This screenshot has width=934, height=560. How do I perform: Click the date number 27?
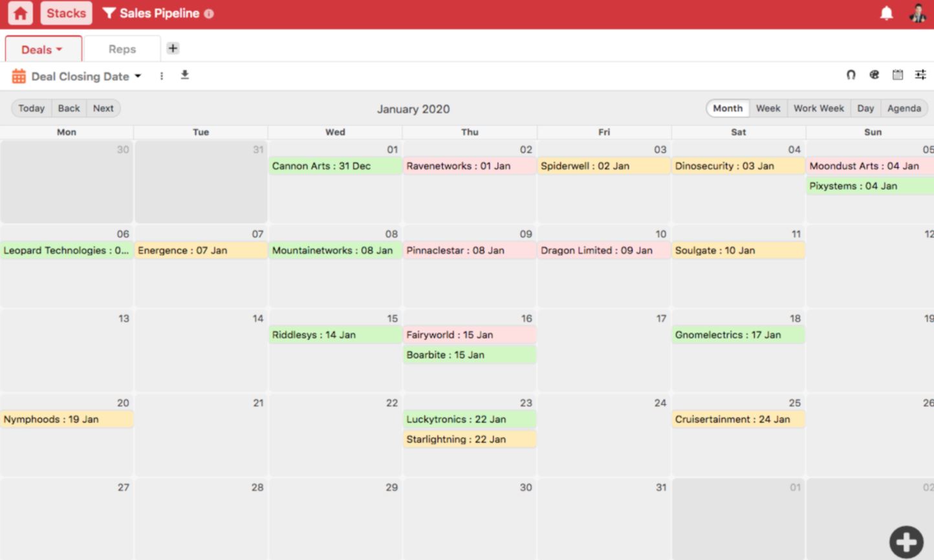tap(123, 488)
